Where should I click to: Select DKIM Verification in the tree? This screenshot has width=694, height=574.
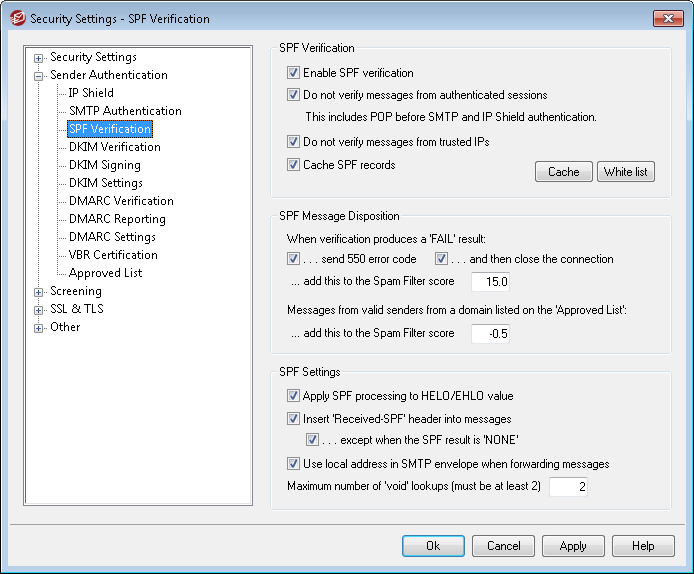coord(114,147)
